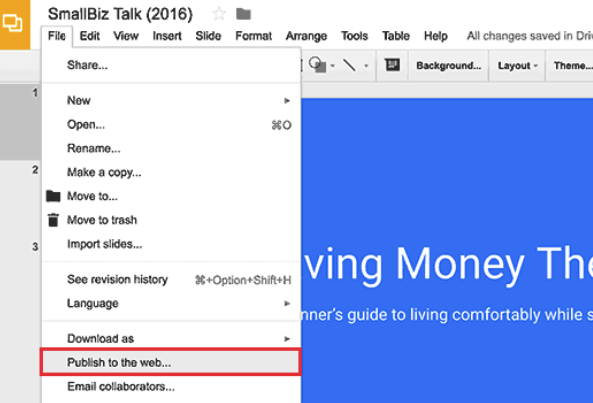
Task: Select the shape tool icon
Action: coord(318,65)
